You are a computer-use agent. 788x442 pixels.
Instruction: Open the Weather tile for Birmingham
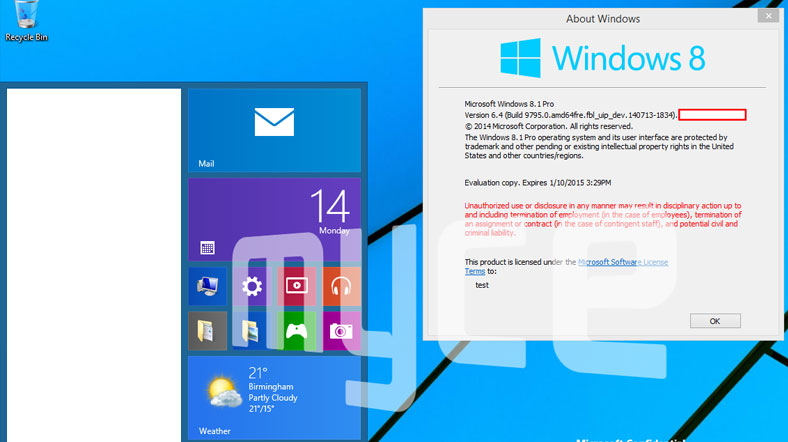click(x=274, y=398)
